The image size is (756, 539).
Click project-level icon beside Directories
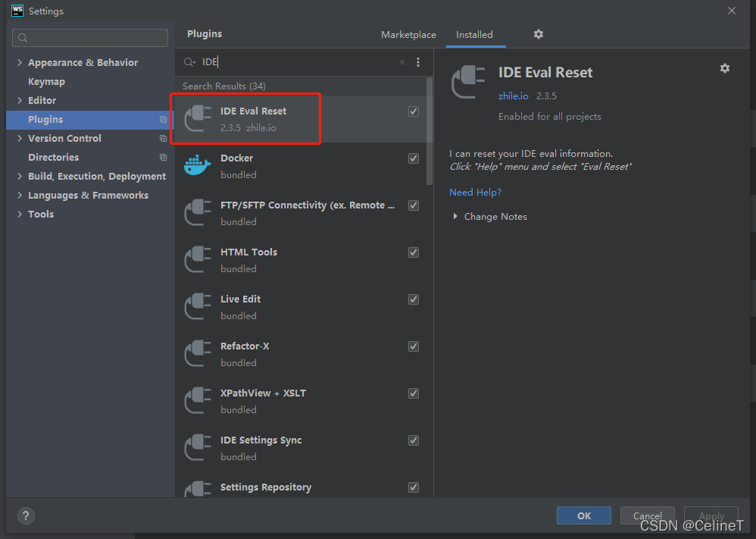pos(163,158)
